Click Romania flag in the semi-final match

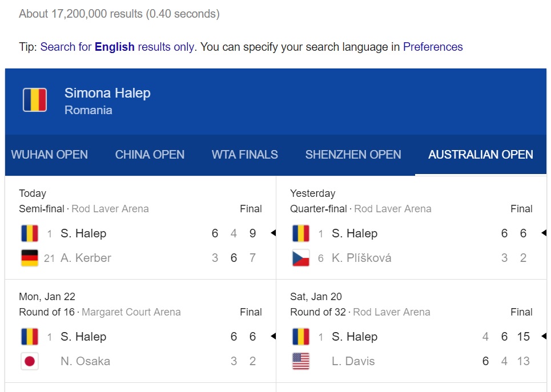coord(30,233)
